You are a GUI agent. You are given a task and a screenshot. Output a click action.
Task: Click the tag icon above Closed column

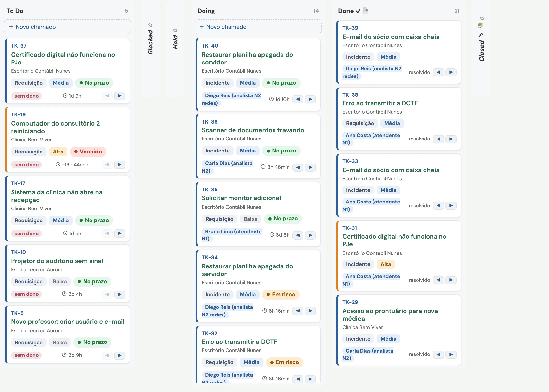(481, 25)
